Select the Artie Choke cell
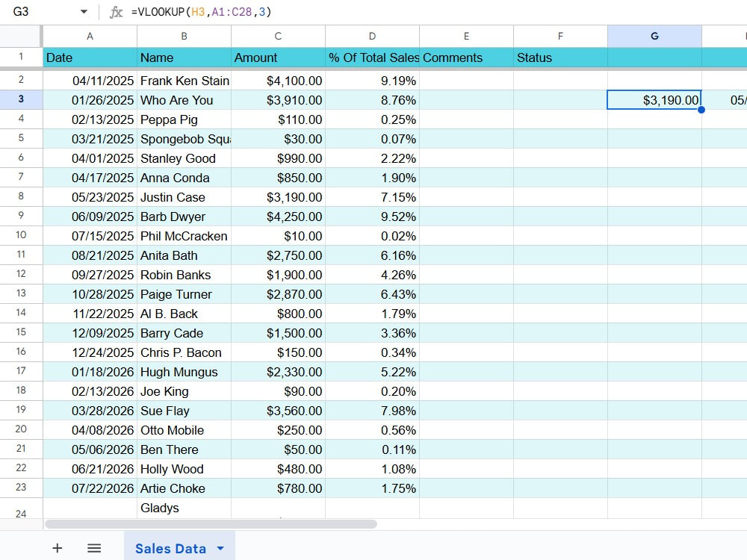Image resolution: width=747 pixels, height=560 pixels. coord(184,488)
